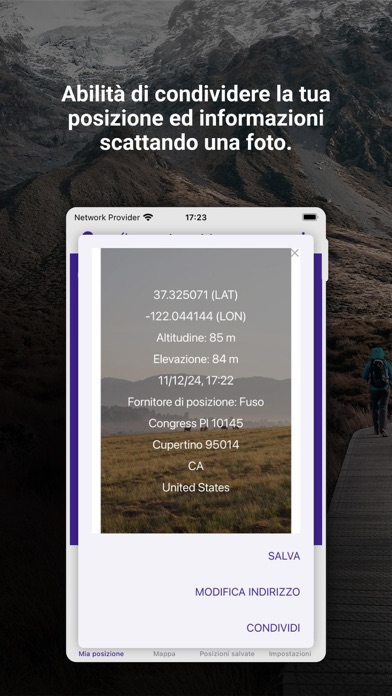Image resolution: width=392 pixels, height=696 pixels.
Task: Tap the United States country text
Action: (196, 488)
